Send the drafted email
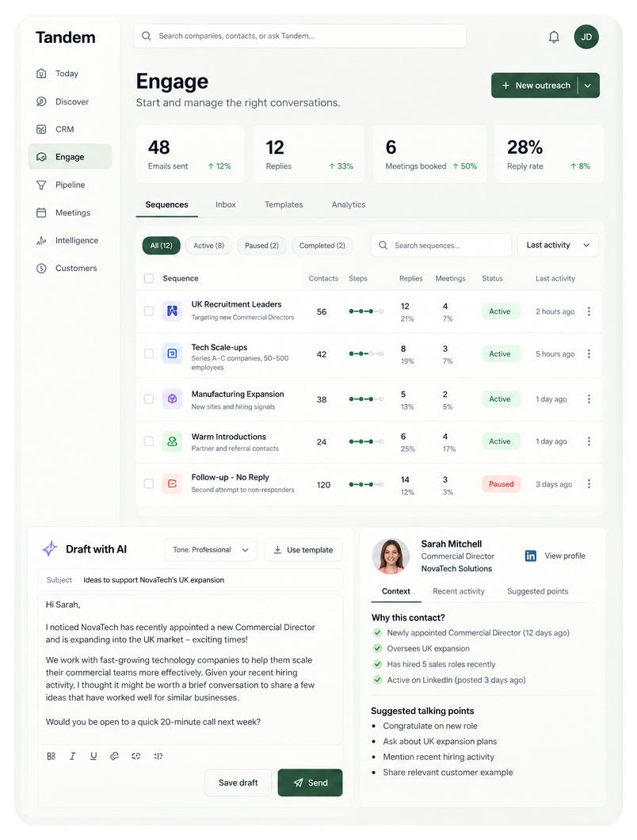Image resolution: width=637 pixels, height=840 pixels. [x=311, y=783]
